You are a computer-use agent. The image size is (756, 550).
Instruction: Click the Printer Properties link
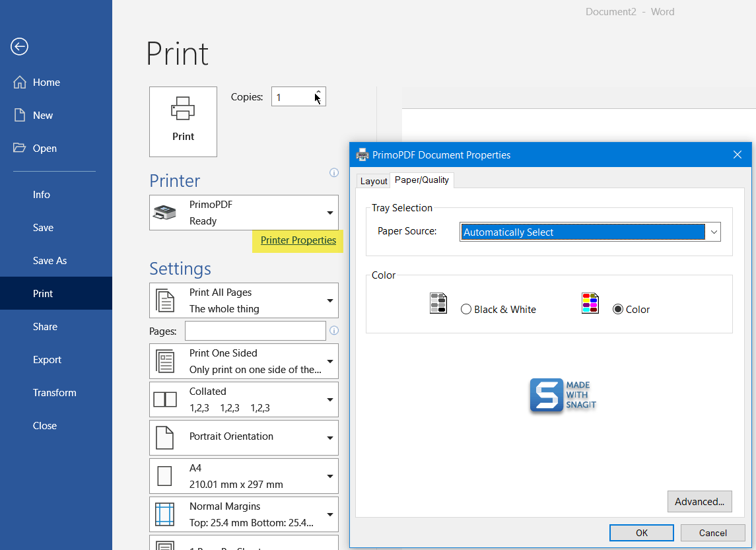click(298, 240)
